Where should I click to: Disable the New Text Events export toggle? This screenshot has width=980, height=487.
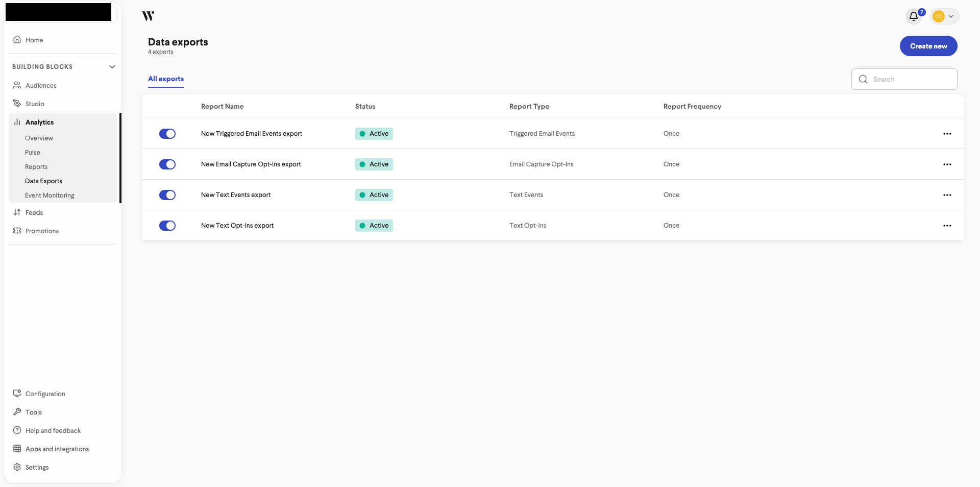[x=167, y=195]
